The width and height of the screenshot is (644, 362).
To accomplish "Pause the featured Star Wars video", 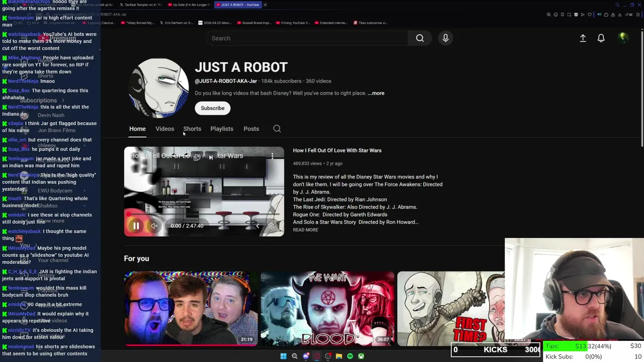I will click(136, 226).
